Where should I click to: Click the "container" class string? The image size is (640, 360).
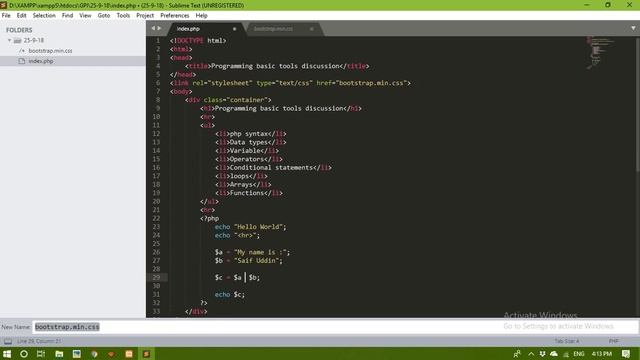pos(247,100)
